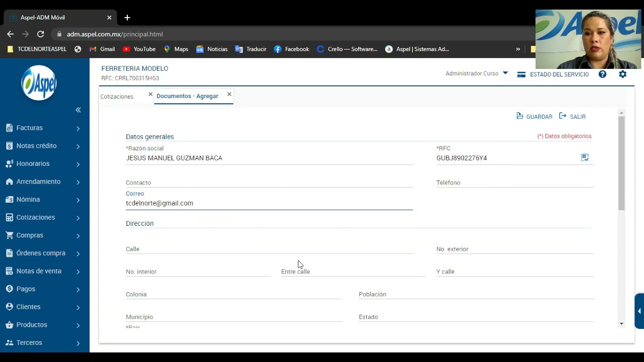Click the Teléfono input field
Screen dimensions: 644x362
515,183
